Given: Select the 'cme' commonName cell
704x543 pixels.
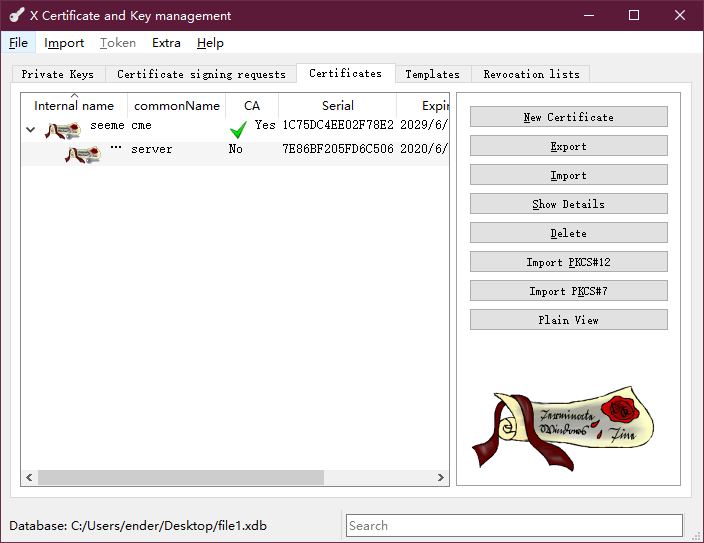Looking at the screenshot, I should 141,125.
